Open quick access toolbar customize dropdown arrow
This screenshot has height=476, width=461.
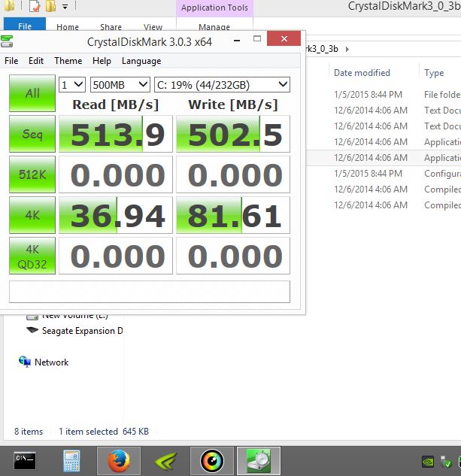(x=65, y=6)
